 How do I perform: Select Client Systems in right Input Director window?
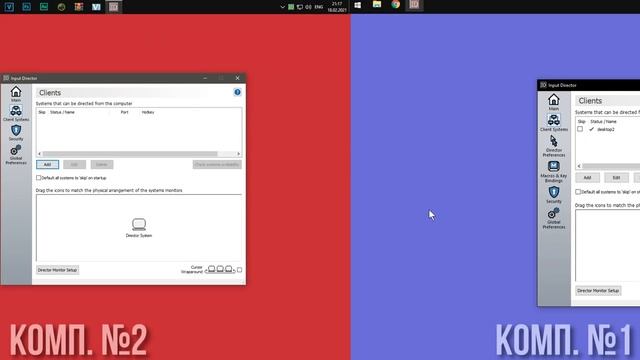pyautogui.click(x=553, y=122)
